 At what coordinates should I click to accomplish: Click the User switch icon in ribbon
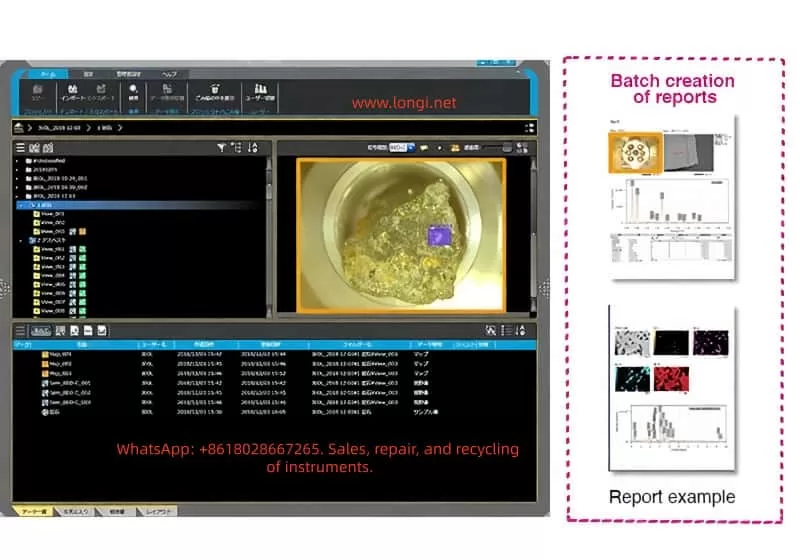point(260,89)
